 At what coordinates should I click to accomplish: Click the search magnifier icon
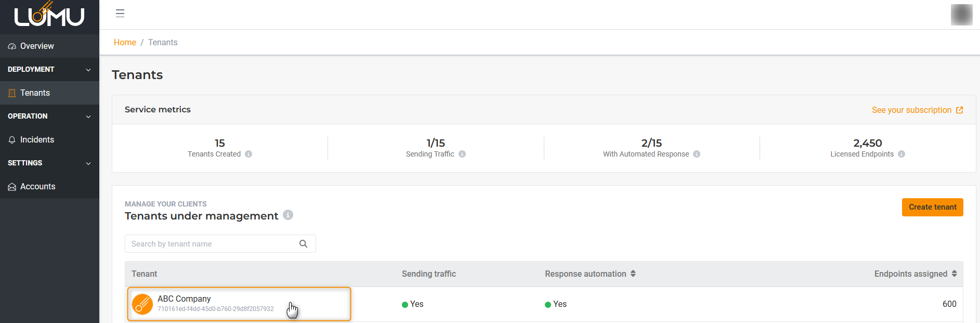click(x=304, y=244)
